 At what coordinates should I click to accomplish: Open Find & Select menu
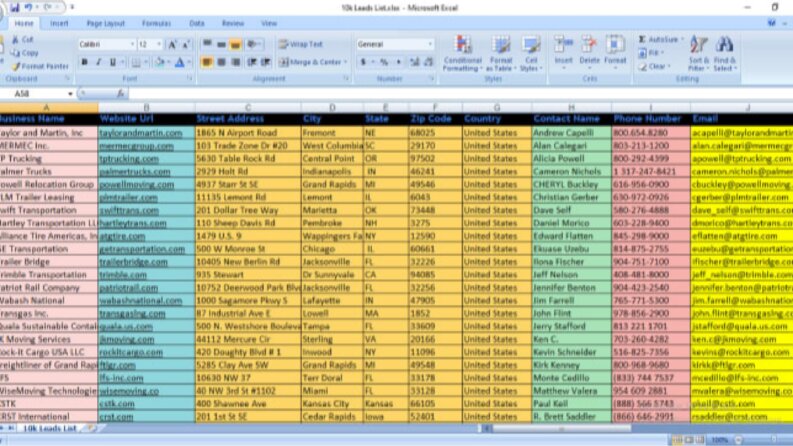pos(725,53)
